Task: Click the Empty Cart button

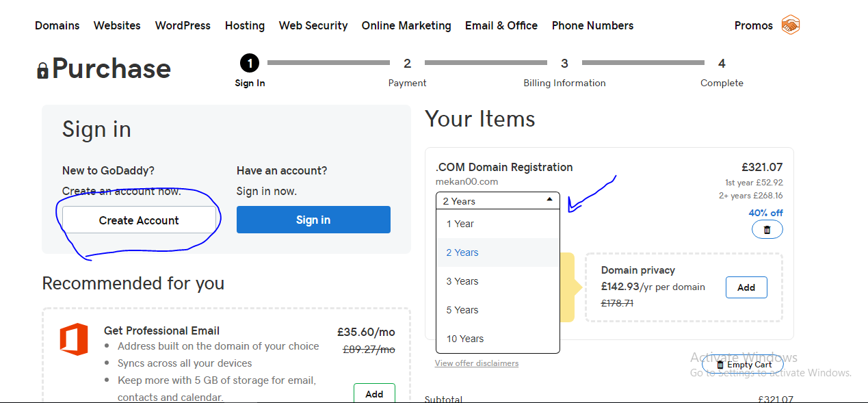Action: [743, 365]
